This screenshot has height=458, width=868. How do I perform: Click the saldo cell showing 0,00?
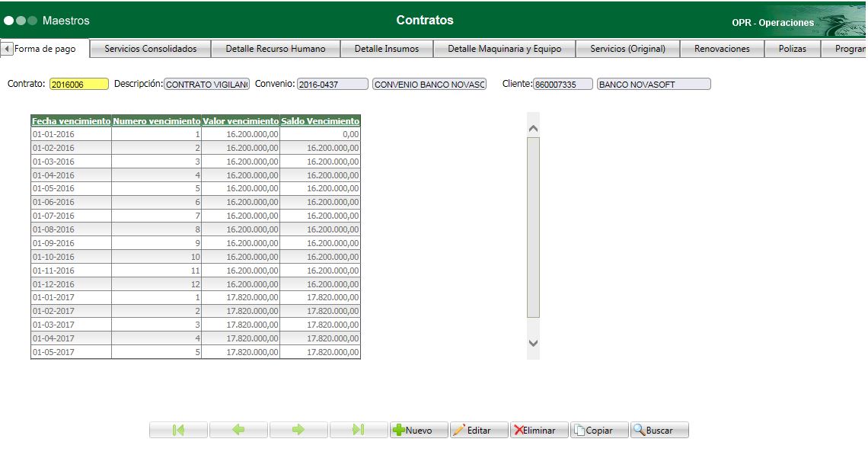tap(321, 134)
